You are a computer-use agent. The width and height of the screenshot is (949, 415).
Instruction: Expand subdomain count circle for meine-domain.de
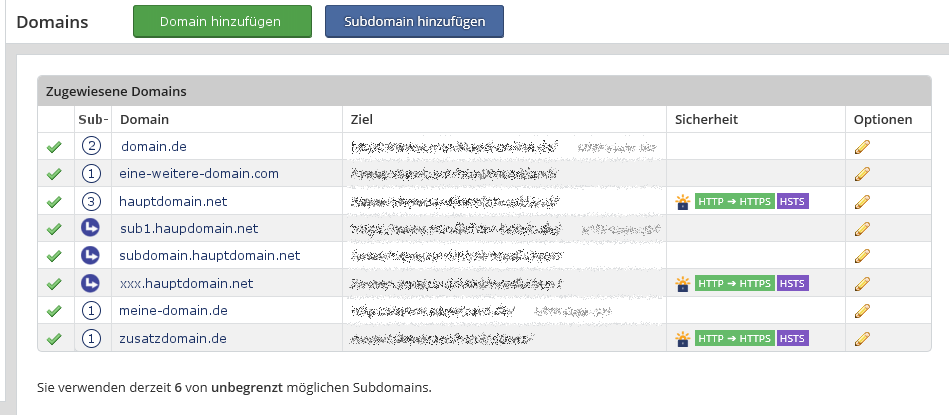click(x=92, y=311)
